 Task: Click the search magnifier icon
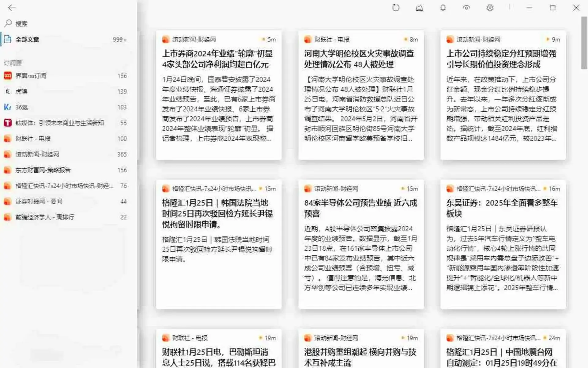pos(8,23)
